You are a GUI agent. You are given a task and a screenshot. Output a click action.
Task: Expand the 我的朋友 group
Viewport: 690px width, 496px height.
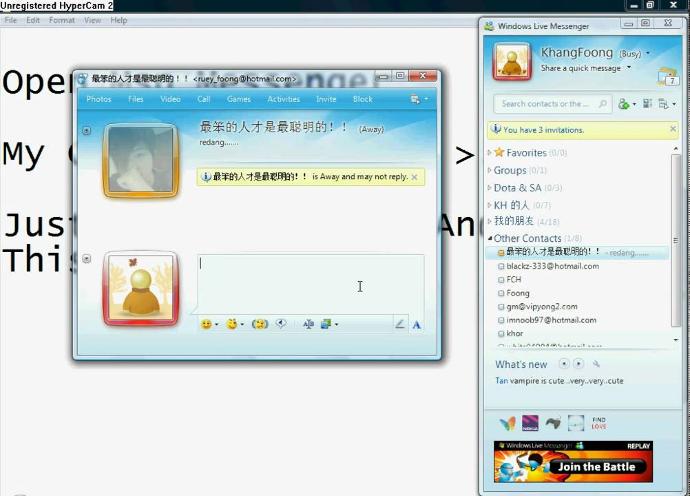pos(489,221)
